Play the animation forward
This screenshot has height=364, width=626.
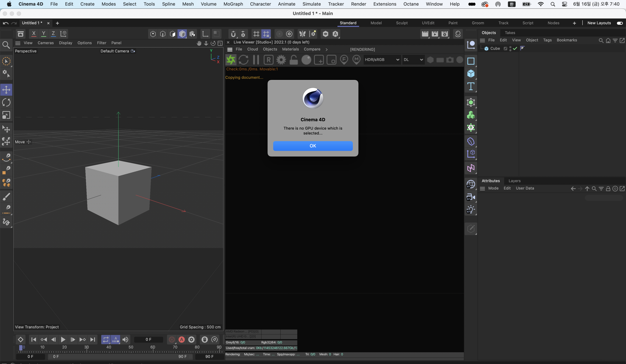click(x=63, y=339)
